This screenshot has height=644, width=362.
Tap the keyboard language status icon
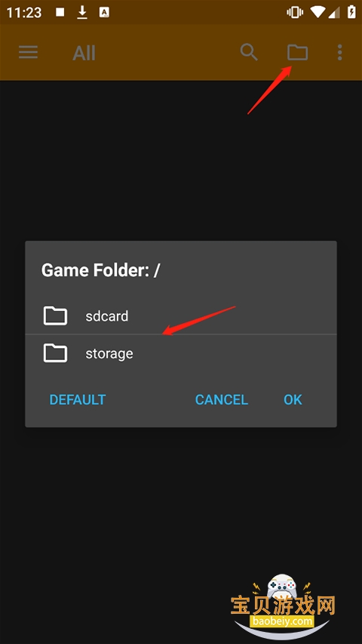click(x=104, y=12)
